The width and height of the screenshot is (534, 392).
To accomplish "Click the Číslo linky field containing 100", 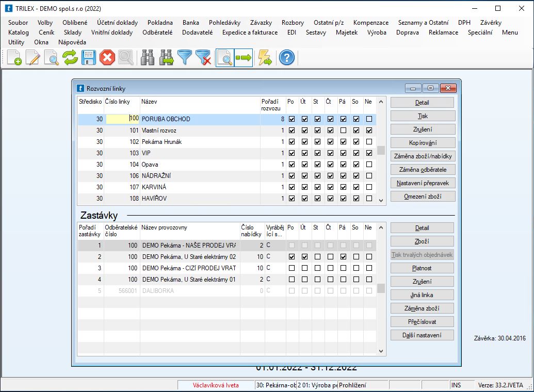I will tap(122, 119).
